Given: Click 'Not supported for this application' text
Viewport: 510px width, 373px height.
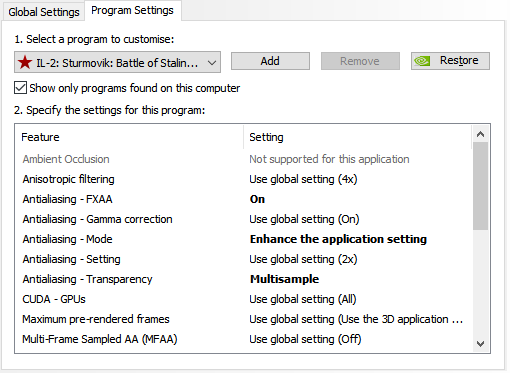Looking at the screenshot, I should point(329,159).
